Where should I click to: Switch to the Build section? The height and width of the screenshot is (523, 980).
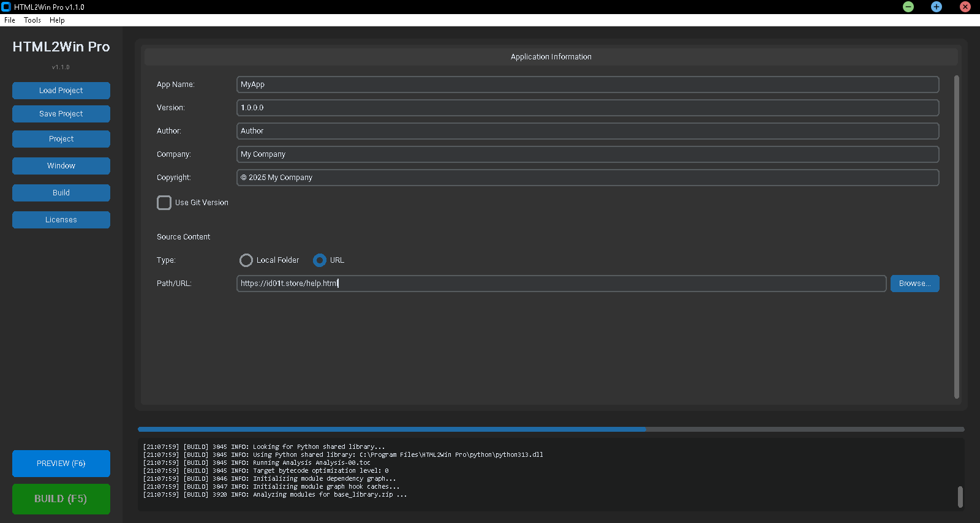(61, 193)
